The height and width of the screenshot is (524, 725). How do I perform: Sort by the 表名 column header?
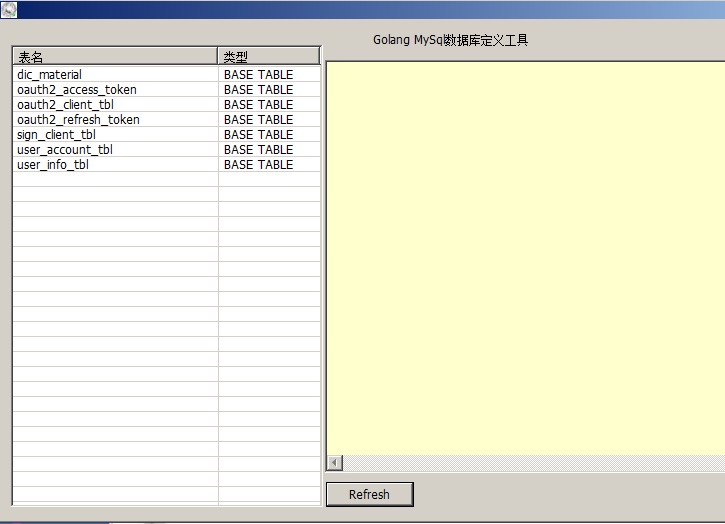[115, 57]
